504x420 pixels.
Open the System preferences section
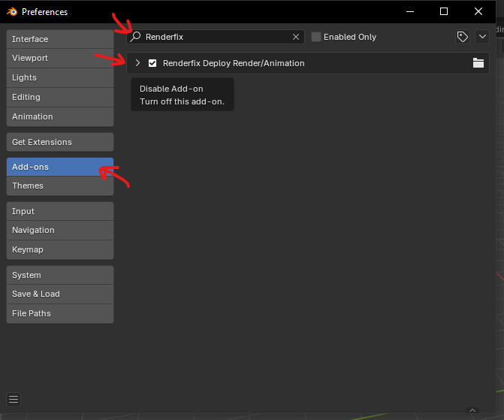[60, 275]
